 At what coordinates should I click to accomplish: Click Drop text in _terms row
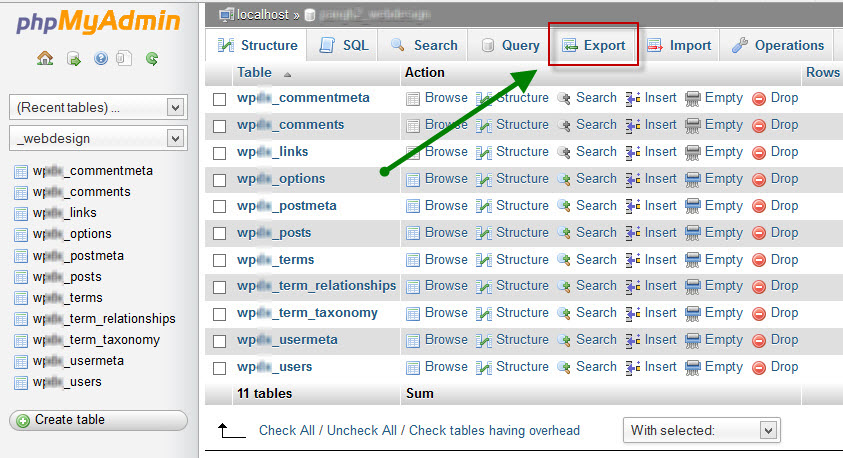point(784,260)
